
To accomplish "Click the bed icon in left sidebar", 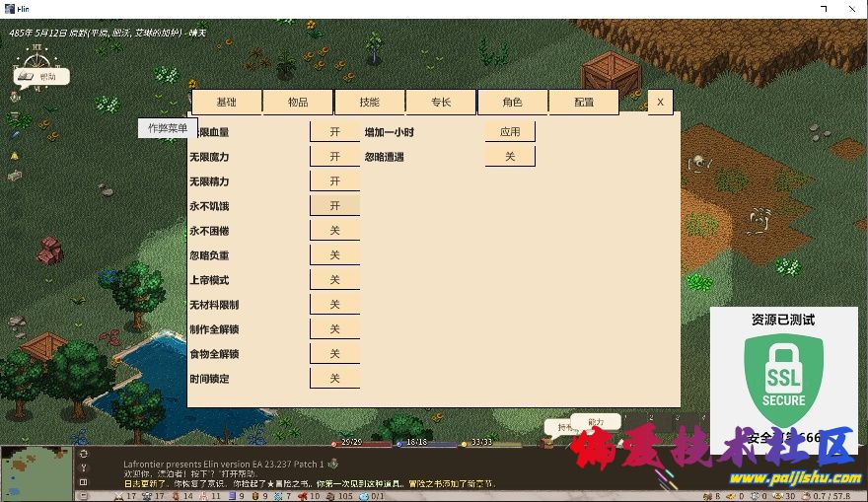I will [x=15, y=176].
